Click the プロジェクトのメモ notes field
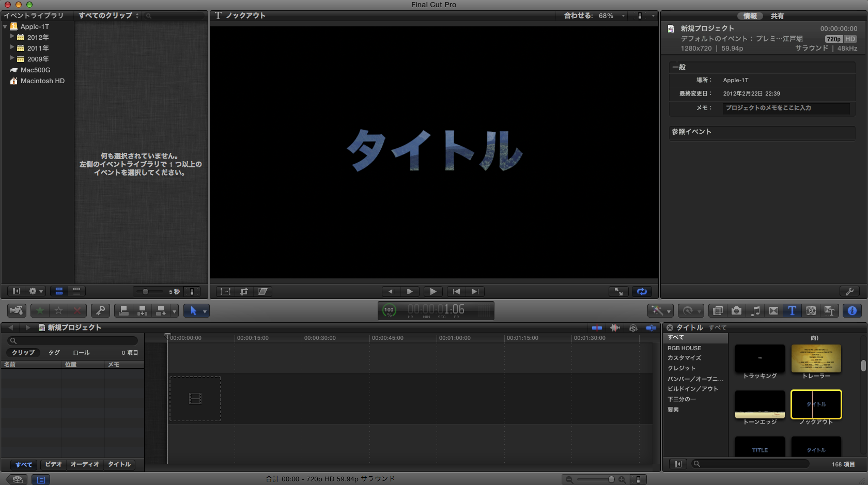 pyautogui.click(x=786, y=108)
